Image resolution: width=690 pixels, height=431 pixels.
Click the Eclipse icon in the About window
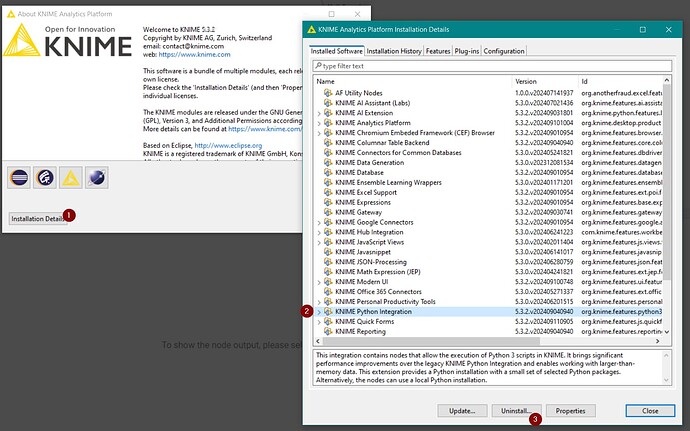pos(18,178)
